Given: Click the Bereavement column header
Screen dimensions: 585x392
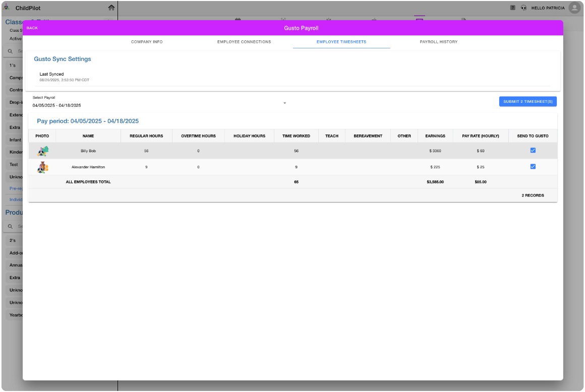Looking at the screenshot, I should point(368,136).
